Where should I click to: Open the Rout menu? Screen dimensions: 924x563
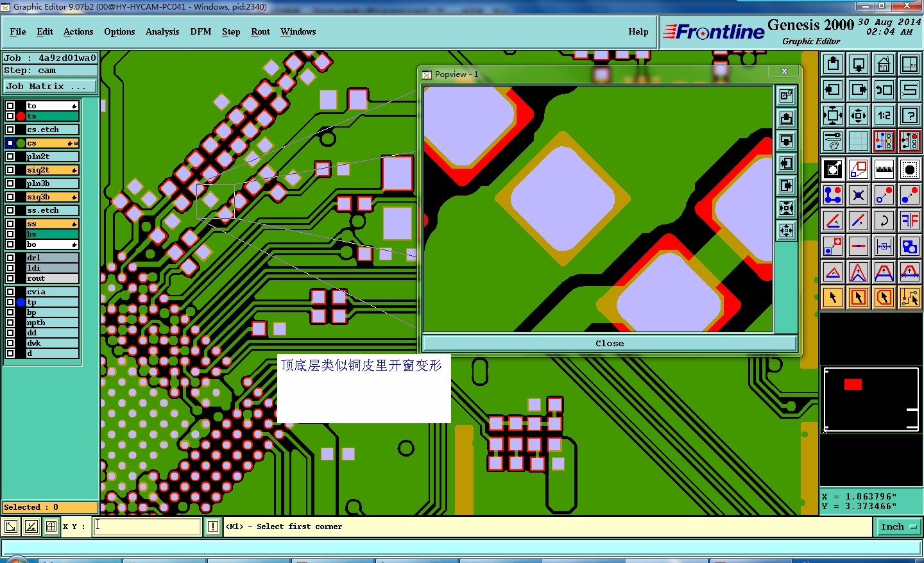[x=261, y=31]
